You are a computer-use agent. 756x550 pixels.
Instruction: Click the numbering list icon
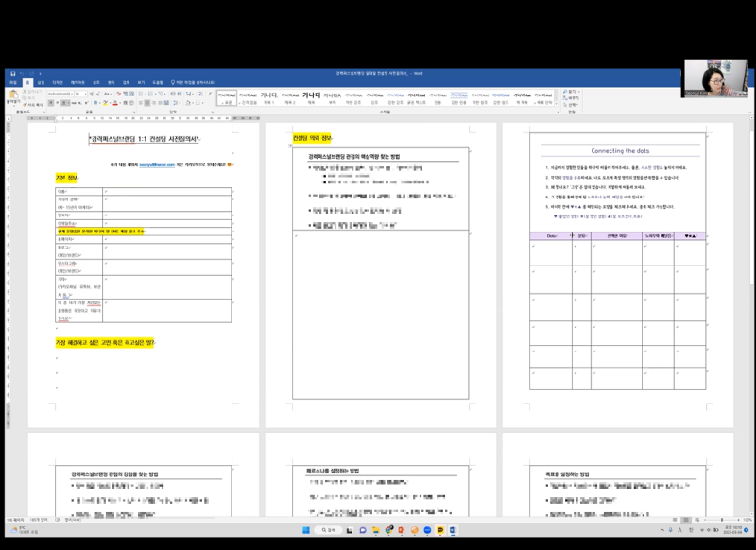click(x=151, y=94)
